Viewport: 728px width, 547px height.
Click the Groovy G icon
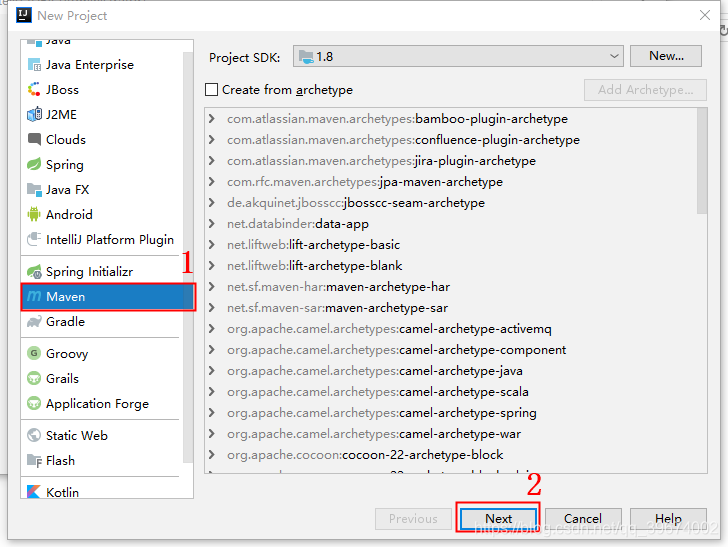34,353
